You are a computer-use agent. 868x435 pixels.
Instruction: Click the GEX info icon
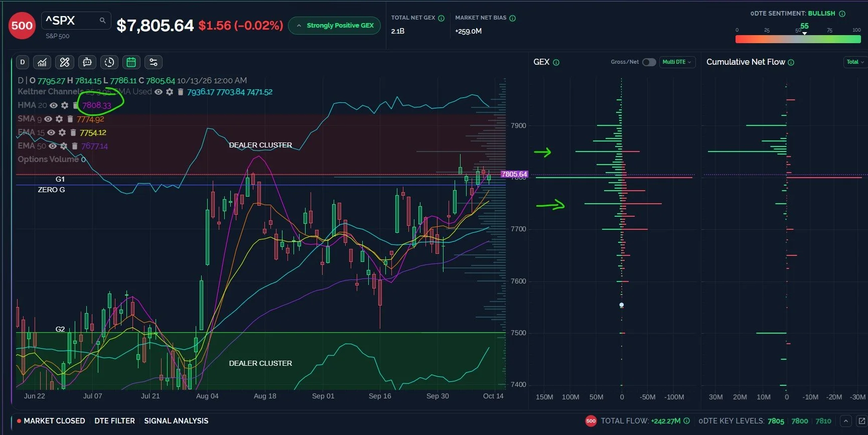pos(556,62)
